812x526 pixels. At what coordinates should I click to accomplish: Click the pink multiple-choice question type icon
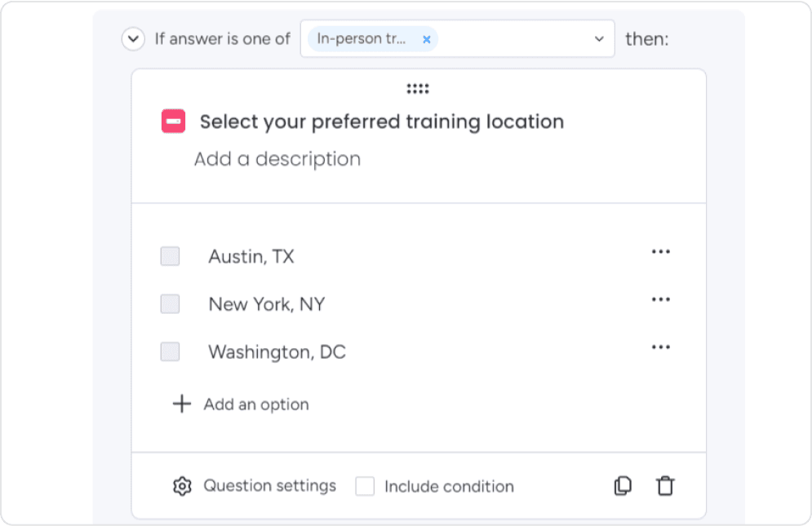click(x=174, y=121)
